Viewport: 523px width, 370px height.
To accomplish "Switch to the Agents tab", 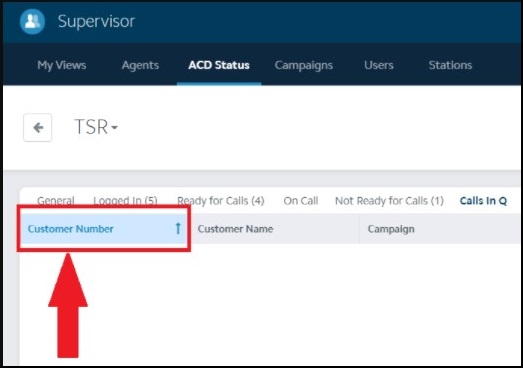I will coord(140,65).
